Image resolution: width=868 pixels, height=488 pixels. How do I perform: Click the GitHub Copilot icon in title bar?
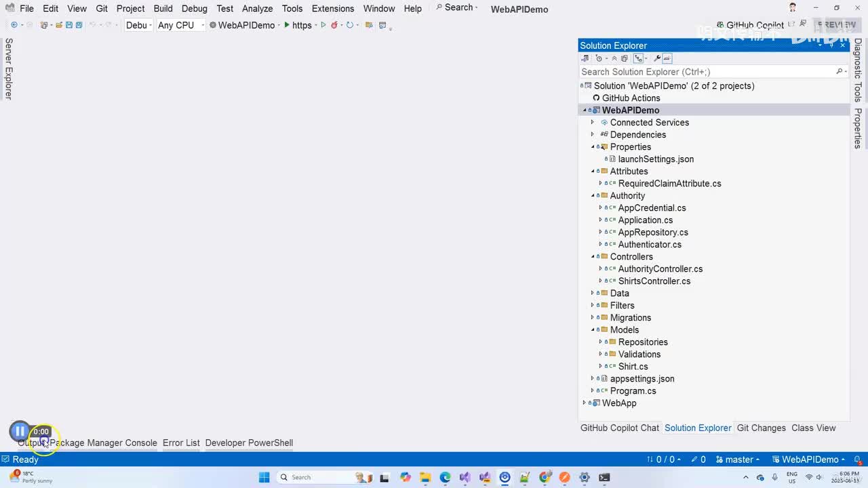pos(720,25)
